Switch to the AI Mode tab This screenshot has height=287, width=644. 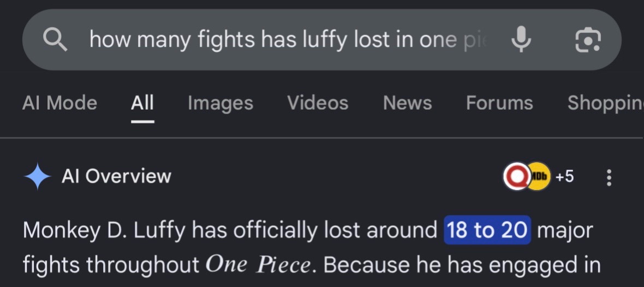[59, 103]
